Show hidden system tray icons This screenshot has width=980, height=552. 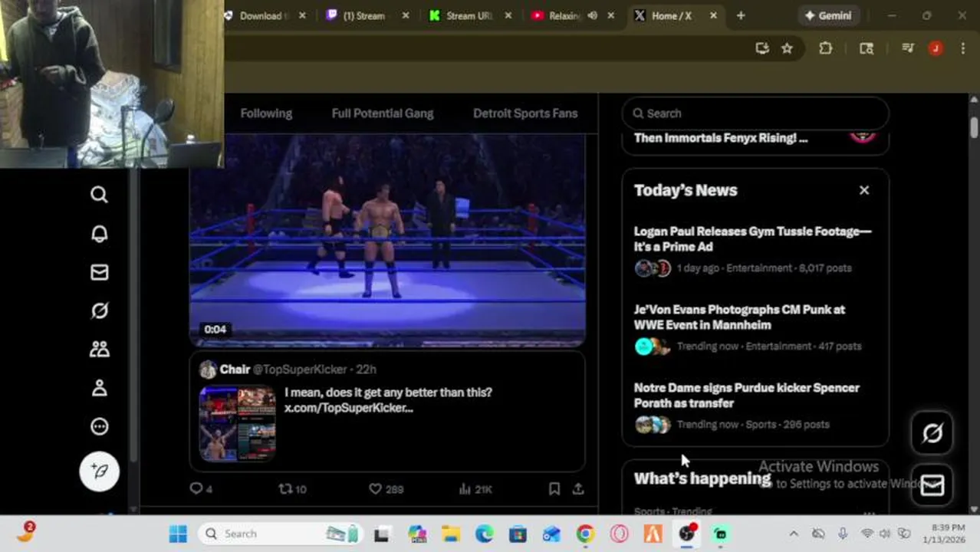[x=794, y=534]
